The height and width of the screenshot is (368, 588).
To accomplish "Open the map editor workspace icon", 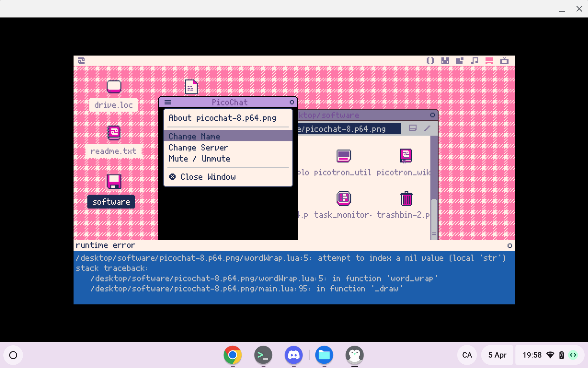I will (x=460, y=60).
